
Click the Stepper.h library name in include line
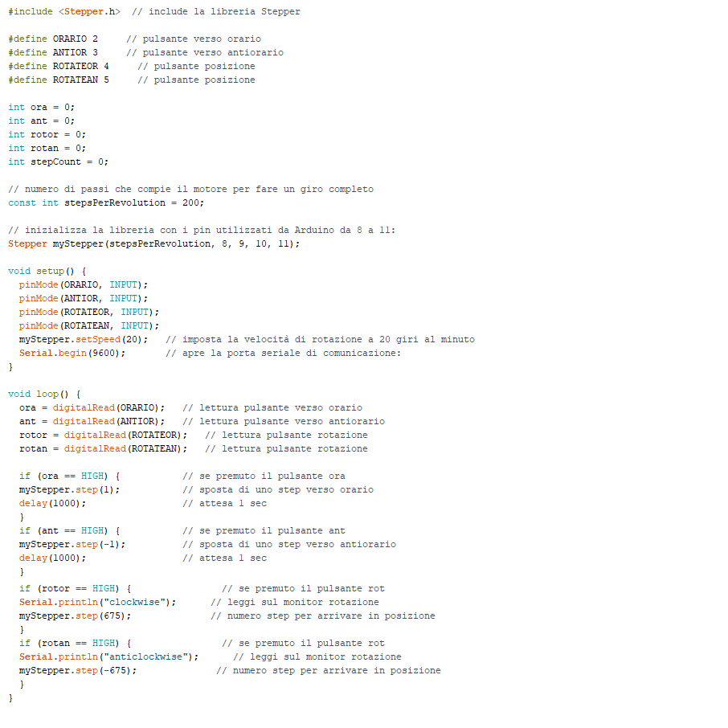(89, 12)
